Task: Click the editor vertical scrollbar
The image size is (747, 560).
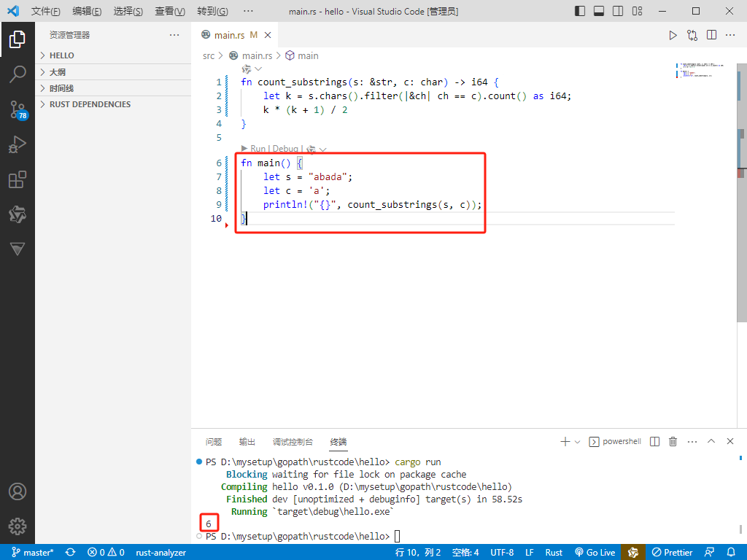Action: 742,192
